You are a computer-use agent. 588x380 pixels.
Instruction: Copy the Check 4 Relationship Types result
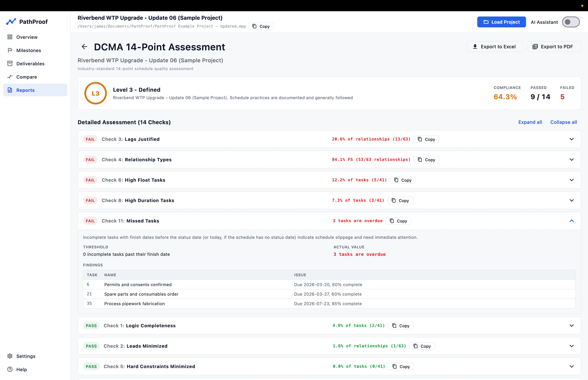coord(426,160)
